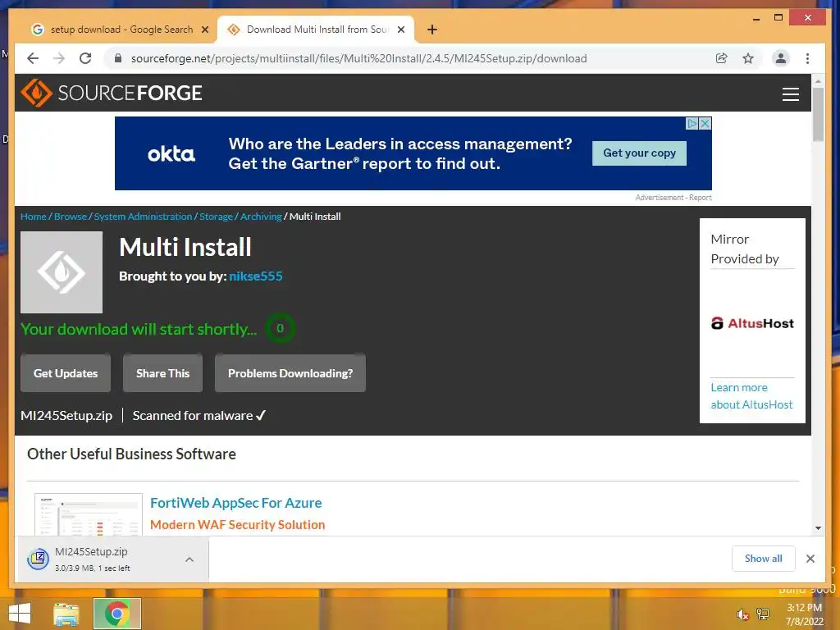Click the address bar URL

point(359,58)
